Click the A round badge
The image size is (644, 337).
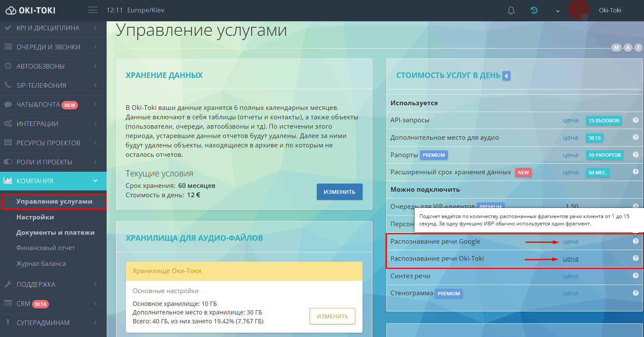click(627, 48)
